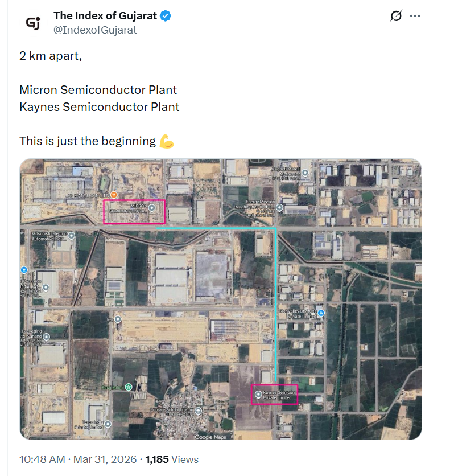Click the display name The Index of Gujarat
Viewport: 450px width, 476px height.
[x=105, y=17]
